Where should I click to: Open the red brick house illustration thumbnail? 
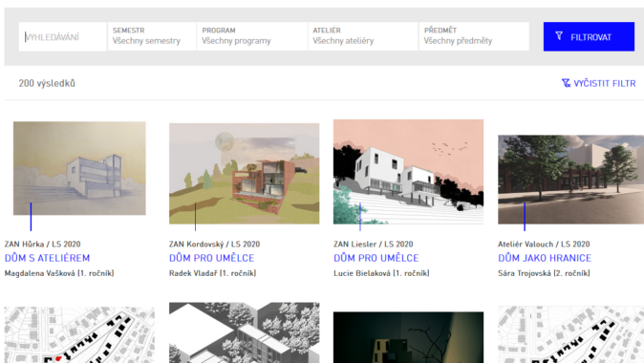tap(244, 174)
